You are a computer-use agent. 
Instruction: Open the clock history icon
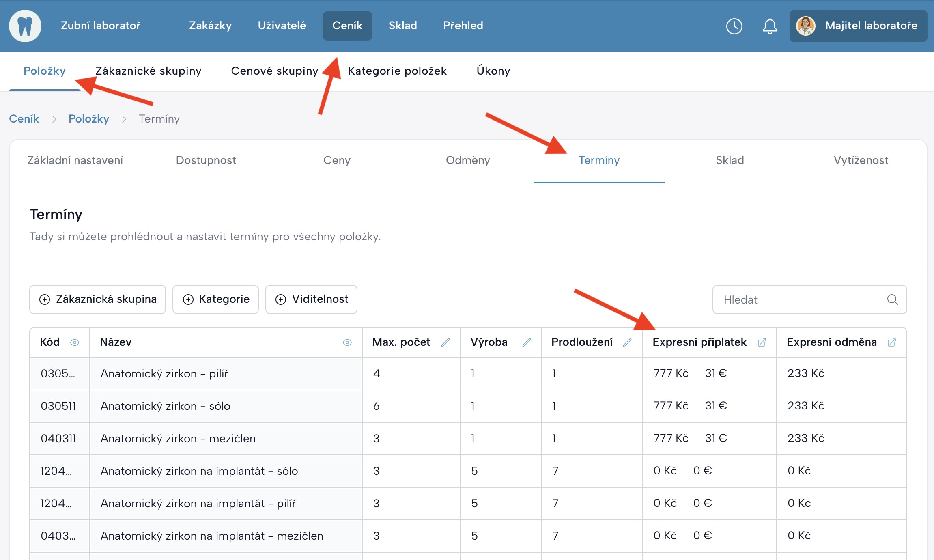(x=734, y=26)
